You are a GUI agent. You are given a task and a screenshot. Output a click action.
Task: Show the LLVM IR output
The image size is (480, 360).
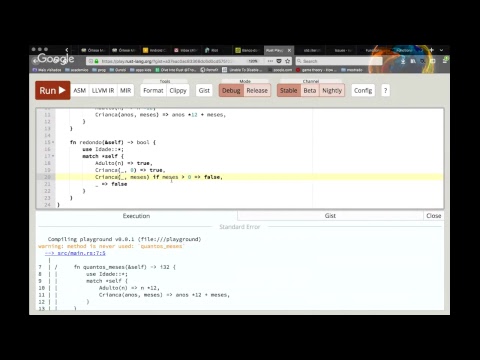103,90
